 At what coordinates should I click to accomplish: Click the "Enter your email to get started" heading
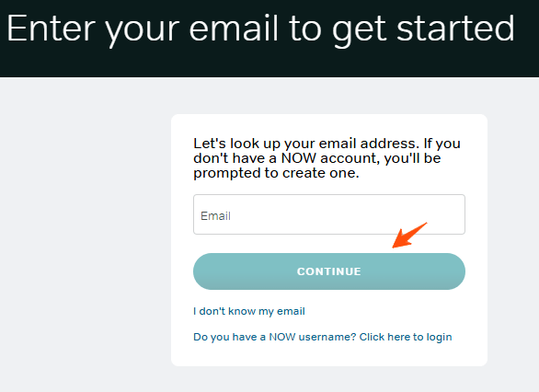click(x=260, y=29)
